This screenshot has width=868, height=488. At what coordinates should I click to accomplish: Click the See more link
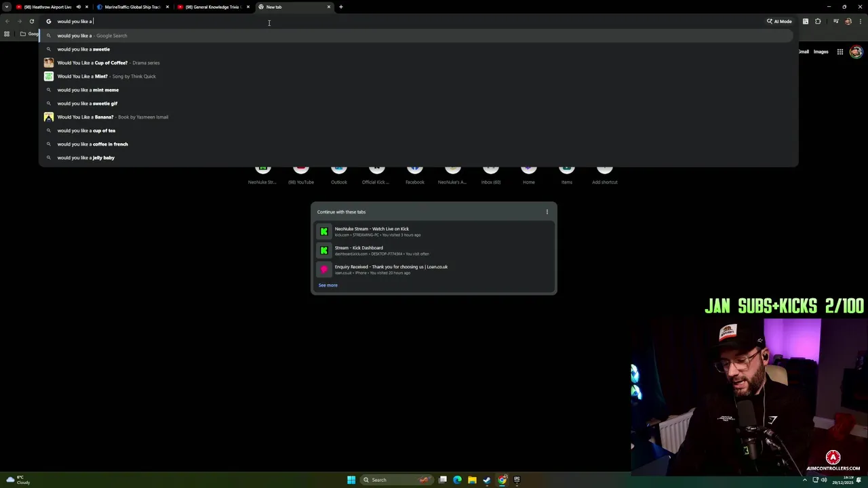(328, 285)
